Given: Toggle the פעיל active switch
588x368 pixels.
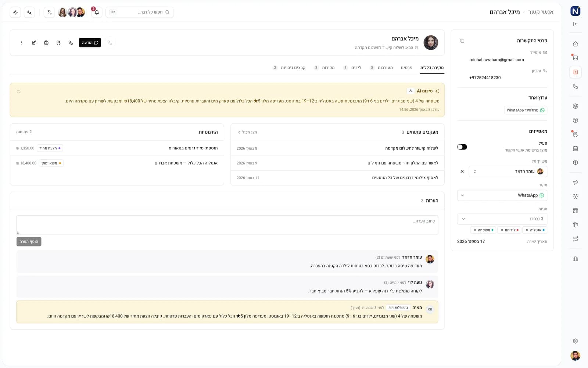Looking at the screenshot, I should click(x=462, y=147).
